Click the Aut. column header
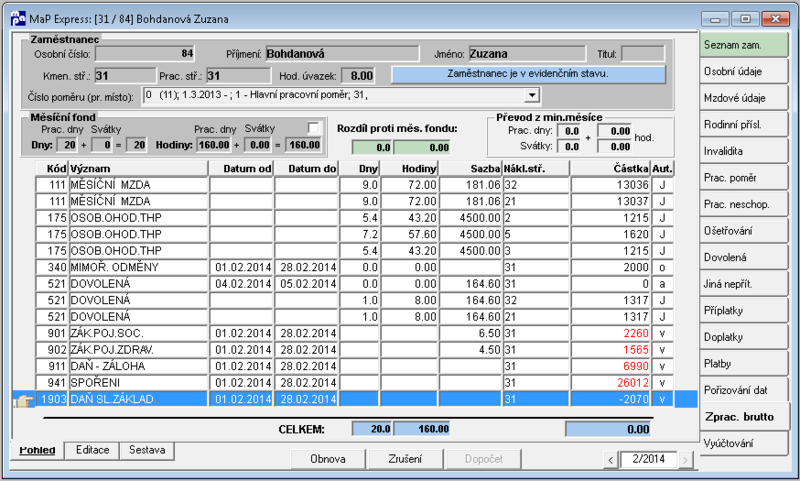The height and width of the screenshot is (481, 800). click(662, 168)
